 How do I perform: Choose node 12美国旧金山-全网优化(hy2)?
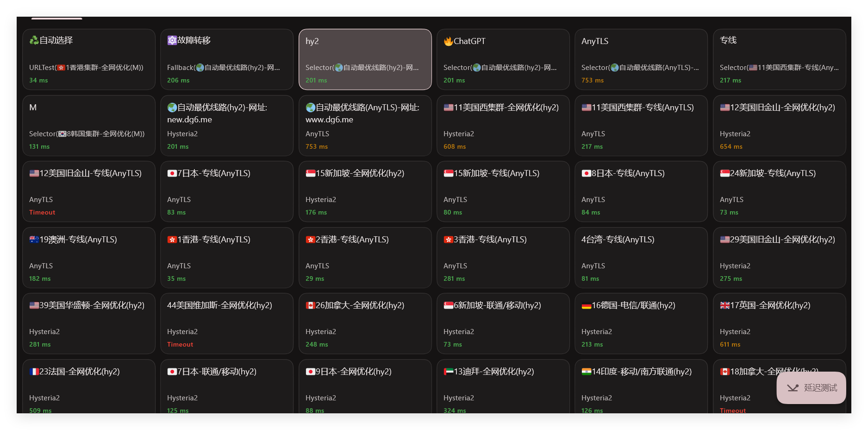(x=780, y=126)
